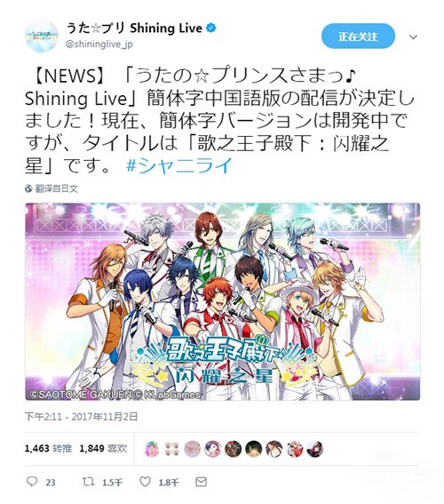The width and height of the screenshot is (444, 504).
Task: Click the first liker avatar in row
Action: click(152, 449)
